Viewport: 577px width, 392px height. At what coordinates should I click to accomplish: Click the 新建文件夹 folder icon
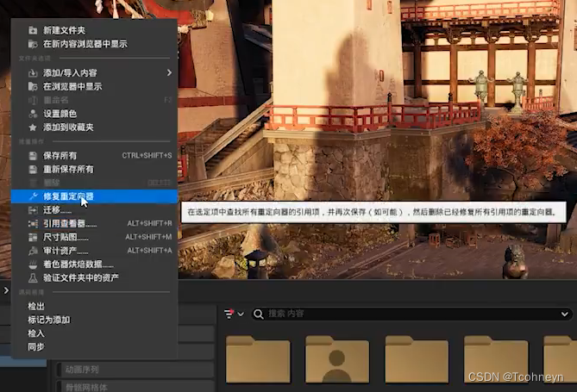[x=33, y=30]
